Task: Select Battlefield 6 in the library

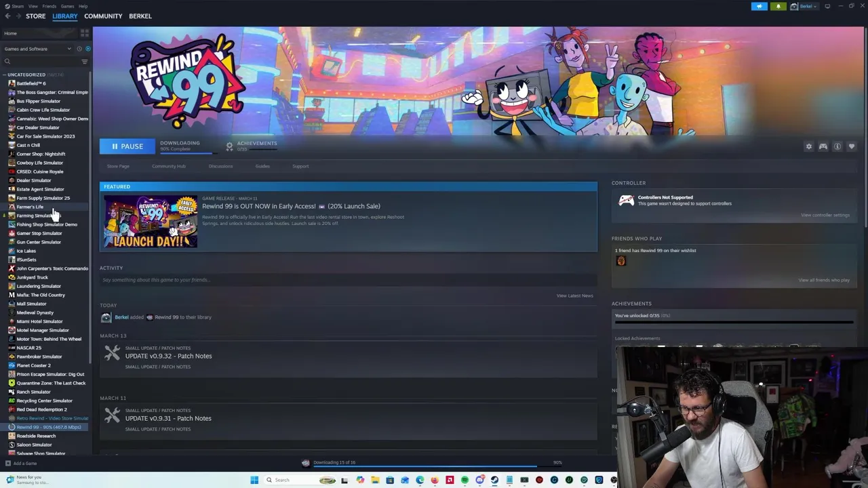Action: tap(31, 83)
